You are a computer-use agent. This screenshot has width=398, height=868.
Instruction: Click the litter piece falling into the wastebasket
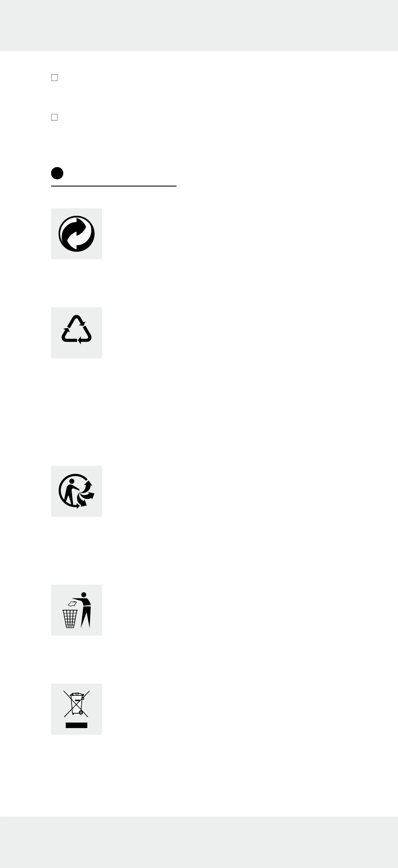(x=72, y=604)
